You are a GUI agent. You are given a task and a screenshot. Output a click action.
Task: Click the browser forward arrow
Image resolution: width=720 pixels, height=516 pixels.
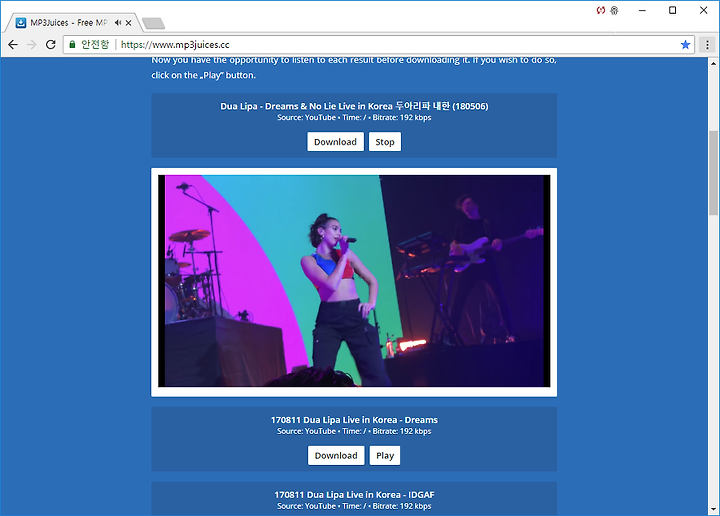(x=32, y=45)
